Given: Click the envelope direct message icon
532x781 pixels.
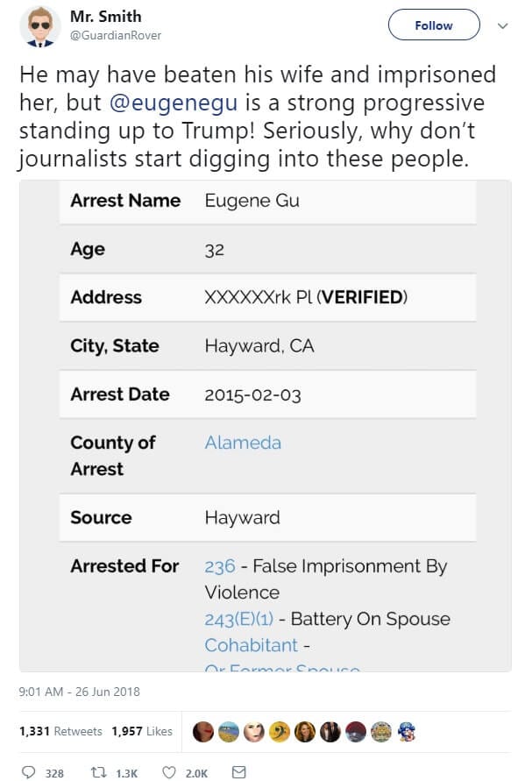Looking at the screenshot, I should [238, 771].
